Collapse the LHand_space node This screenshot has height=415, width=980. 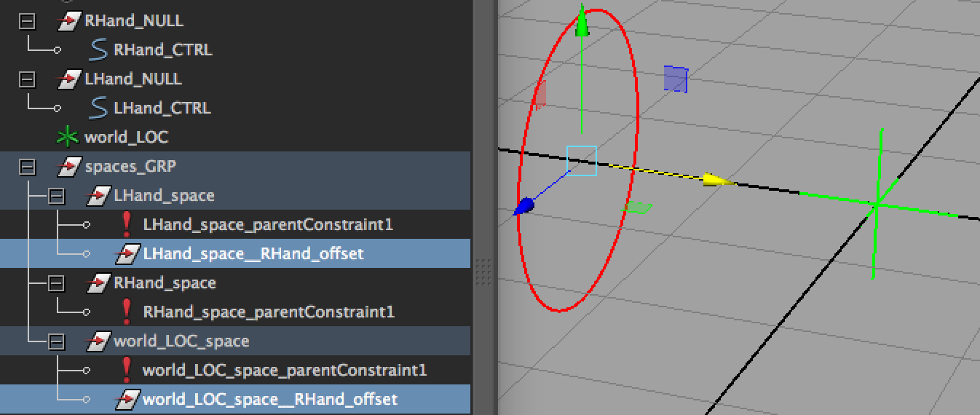[56, 196]
